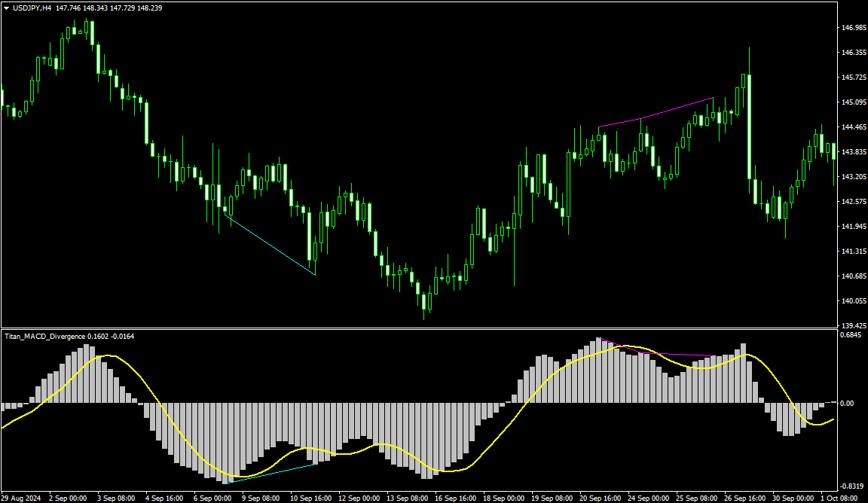This screenshot has width=868, height=503.
Task: Click the 26 Sep 16:00 time label
Action: pos(746,498)
